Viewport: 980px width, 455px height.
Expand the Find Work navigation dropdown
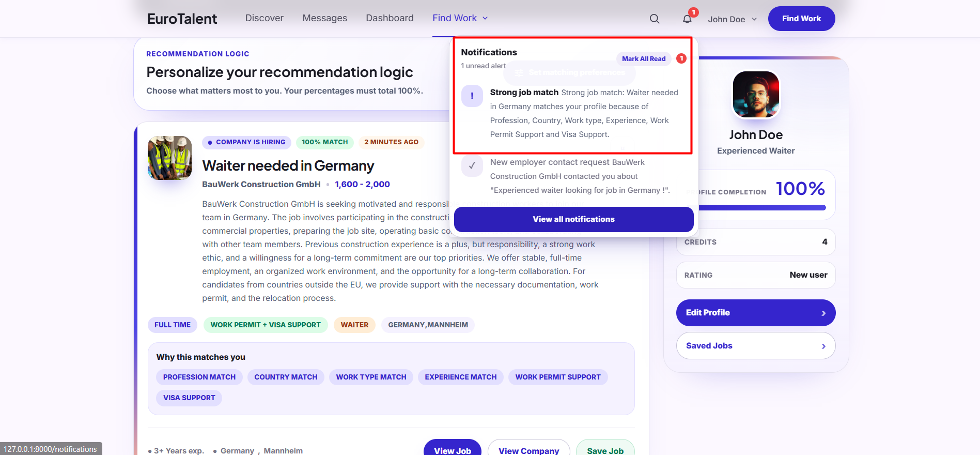point(460,18)
